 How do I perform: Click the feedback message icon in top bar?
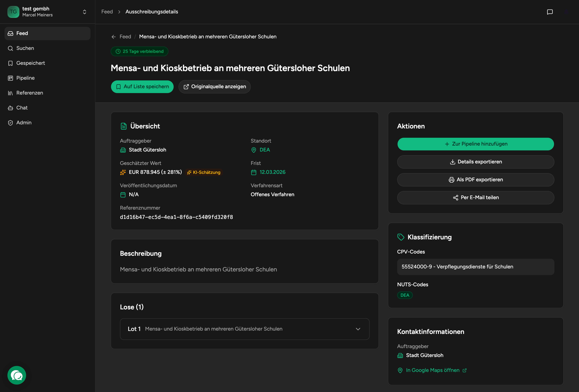[x=550, y=12]
